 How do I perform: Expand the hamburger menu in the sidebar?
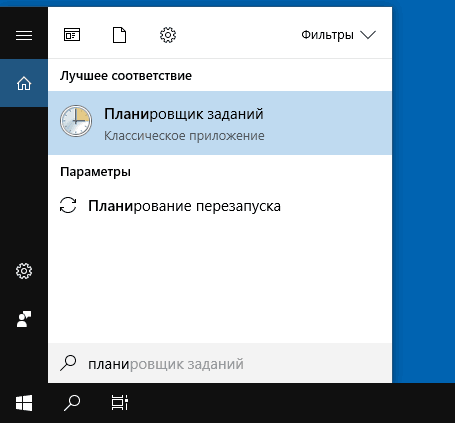point(24,35)
